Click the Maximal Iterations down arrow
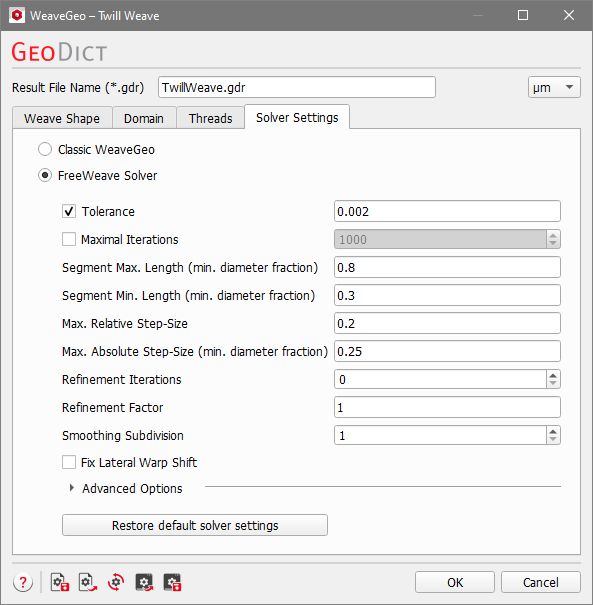593x605 pixels. 553,243
